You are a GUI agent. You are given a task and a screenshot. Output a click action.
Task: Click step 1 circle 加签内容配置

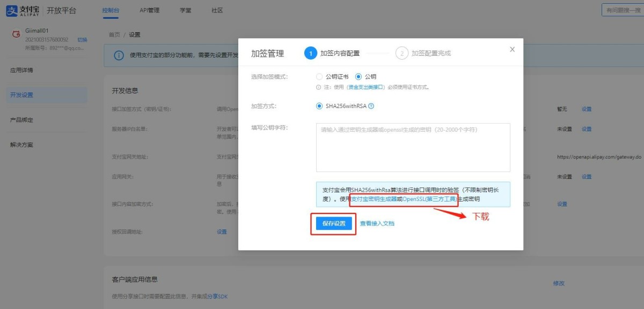(310, 53)
